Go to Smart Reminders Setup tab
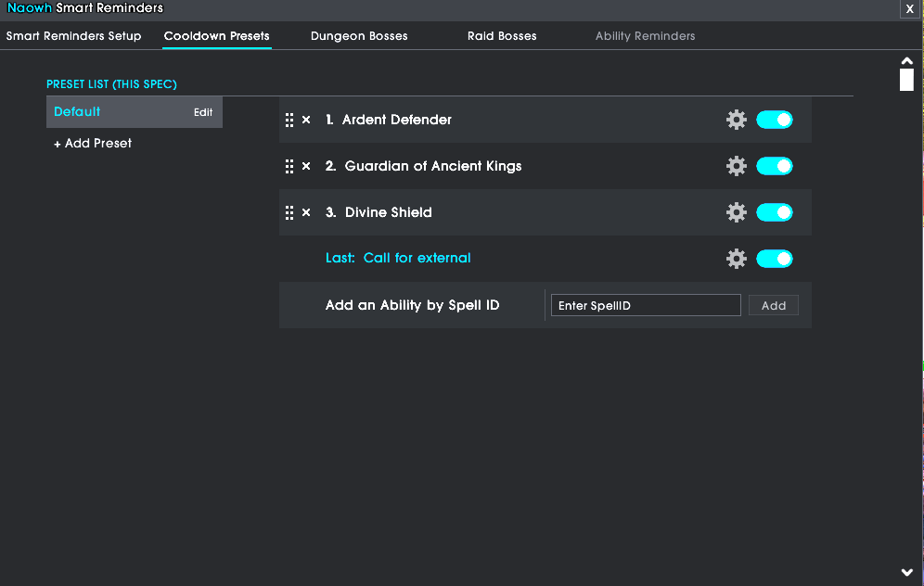The image size is (924, 586). [x=73, y=36]
